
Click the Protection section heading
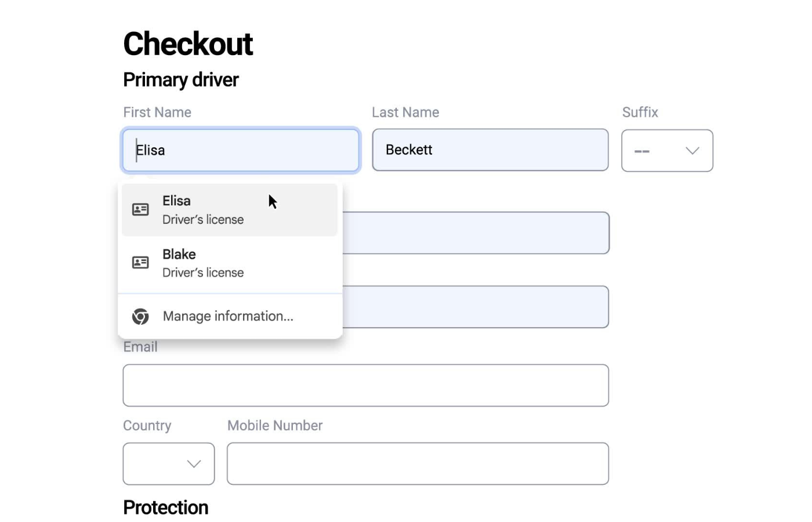(x=165, y=507)
